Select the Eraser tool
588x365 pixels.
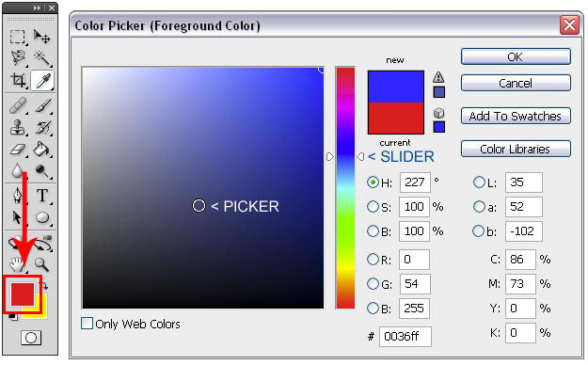click(x=18, y=150)
